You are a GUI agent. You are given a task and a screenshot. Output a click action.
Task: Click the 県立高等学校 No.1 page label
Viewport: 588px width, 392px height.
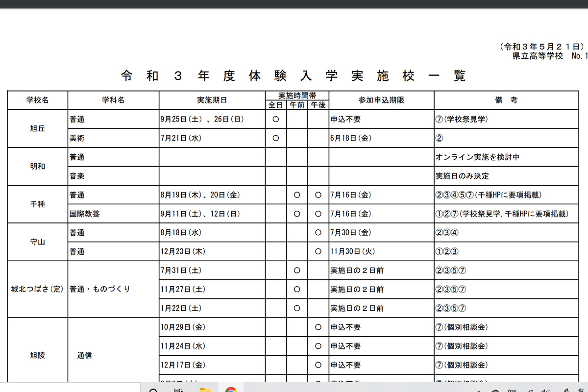click(550, 56)
